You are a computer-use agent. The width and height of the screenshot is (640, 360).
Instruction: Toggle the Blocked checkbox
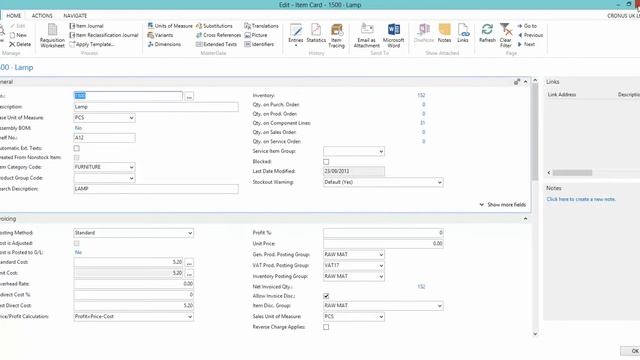tap(326, 162)
